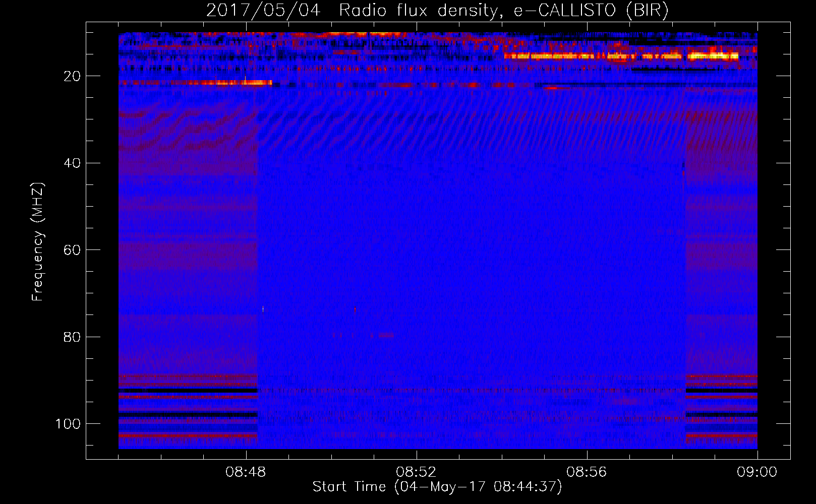Click the 20 frequency tick label
Screen dimensions: 816x504
(73, 76)
